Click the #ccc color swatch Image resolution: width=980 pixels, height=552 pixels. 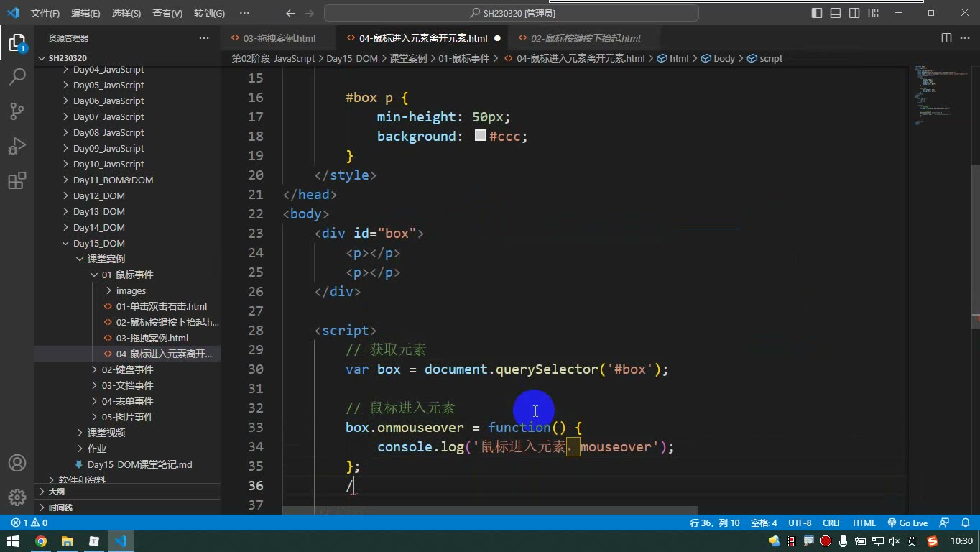481,136
